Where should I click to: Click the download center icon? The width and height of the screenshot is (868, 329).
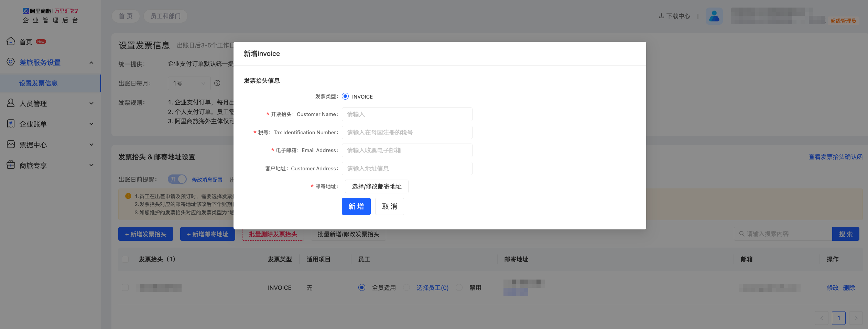coord(661,16)
